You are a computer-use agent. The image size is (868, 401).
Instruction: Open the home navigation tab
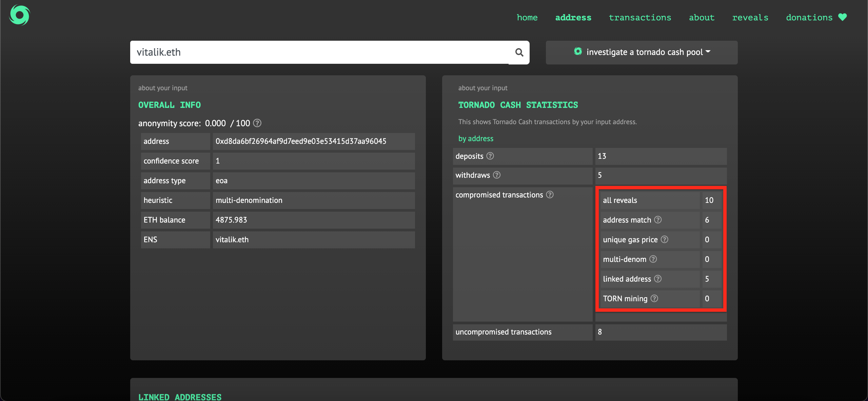click(527, 18)
